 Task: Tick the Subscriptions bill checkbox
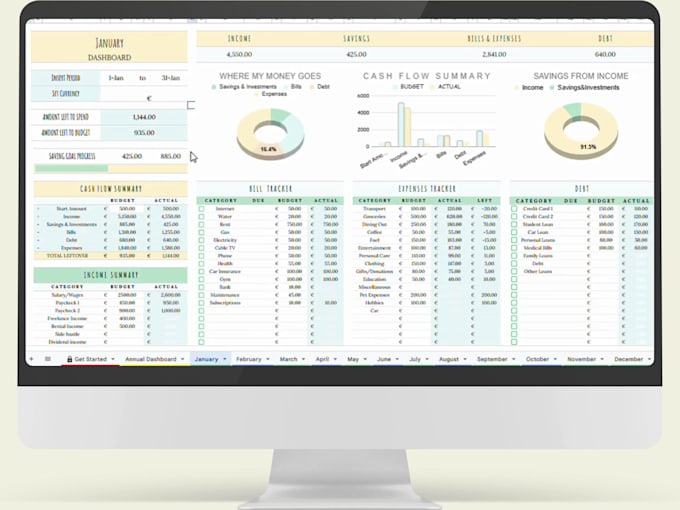[202, 303]
